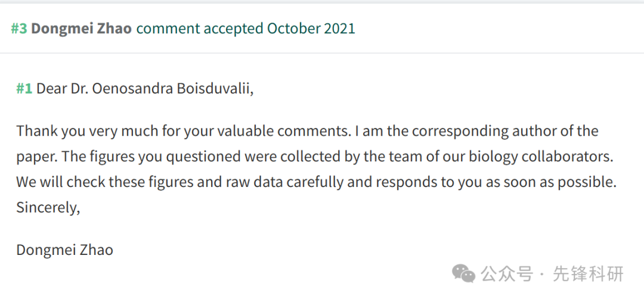Select author name Dongmei Zhao in header

(81, 29)
